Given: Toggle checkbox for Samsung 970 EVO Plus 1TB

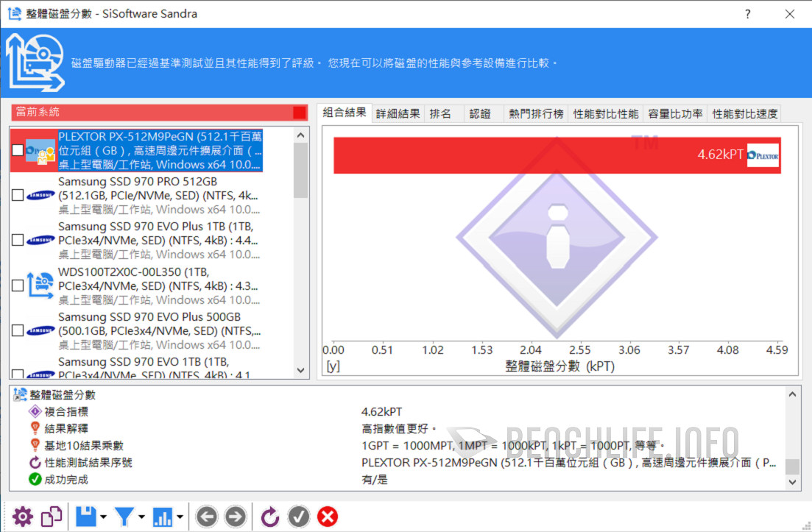Looking at the screenshot, I should coord(18,240).
